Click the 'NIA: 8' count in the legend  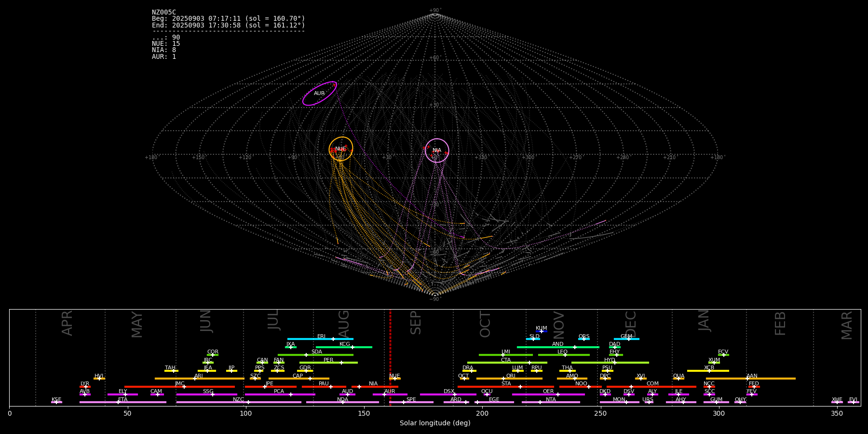click(x=164, y=50)
